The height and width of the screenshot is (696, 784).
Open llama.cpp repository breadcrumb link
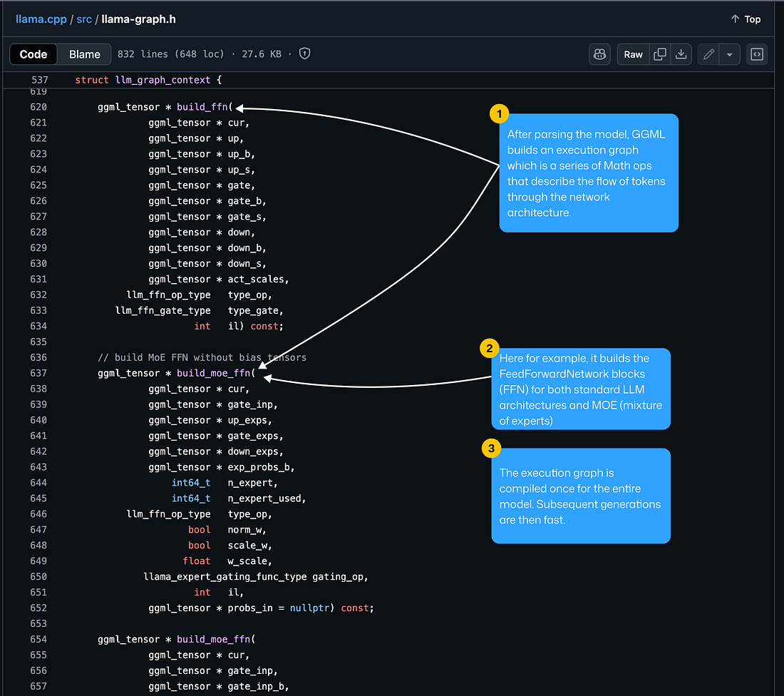pos(41,19)
